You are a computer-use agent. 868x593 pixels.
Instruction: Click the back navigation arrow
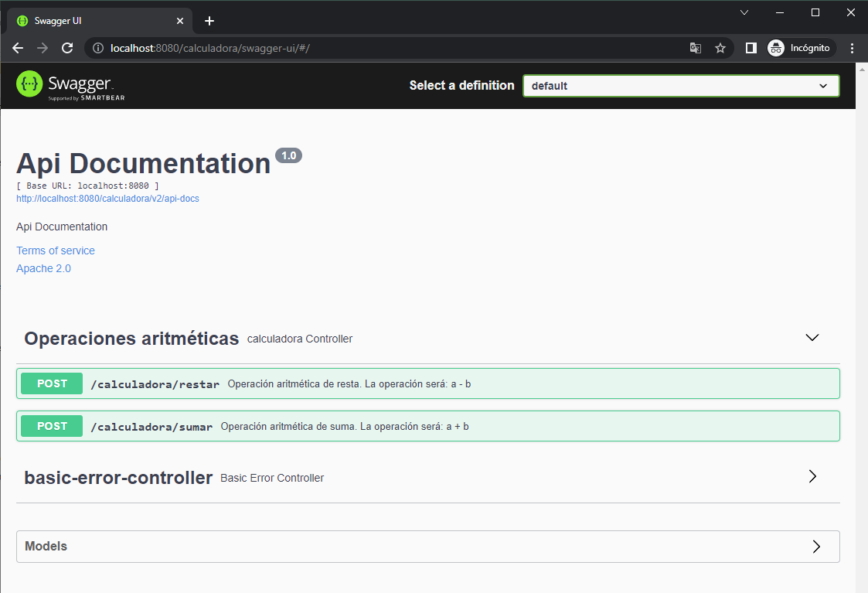17,47
